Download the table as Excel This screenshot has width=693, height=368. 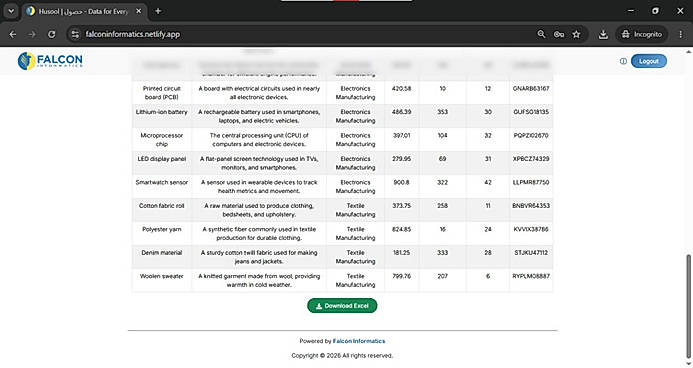click(342, 306)
